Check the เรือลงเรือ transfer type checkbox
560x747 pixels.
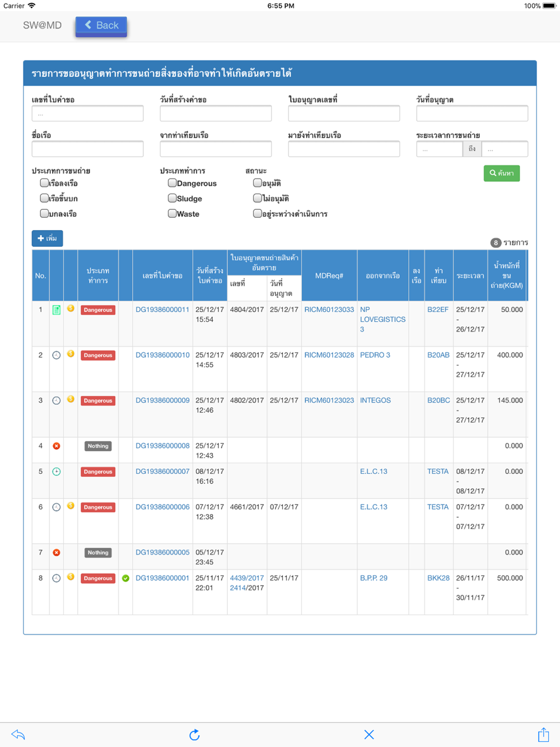click(44, 183)
